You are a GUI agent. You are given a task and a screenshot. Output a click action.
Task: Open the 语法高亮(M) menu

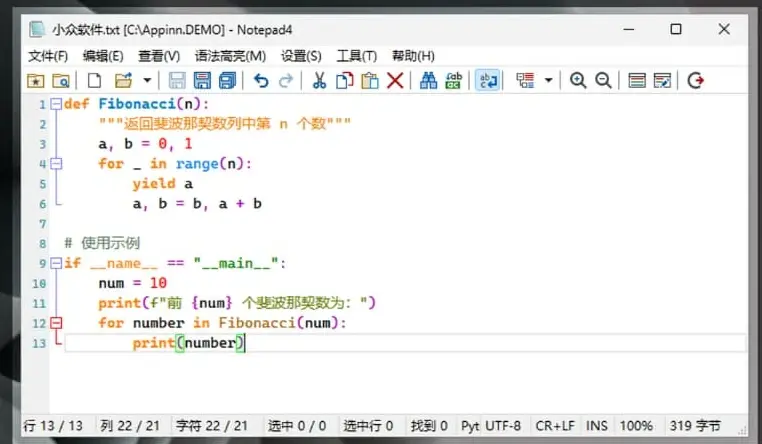(x=230, y=56)
